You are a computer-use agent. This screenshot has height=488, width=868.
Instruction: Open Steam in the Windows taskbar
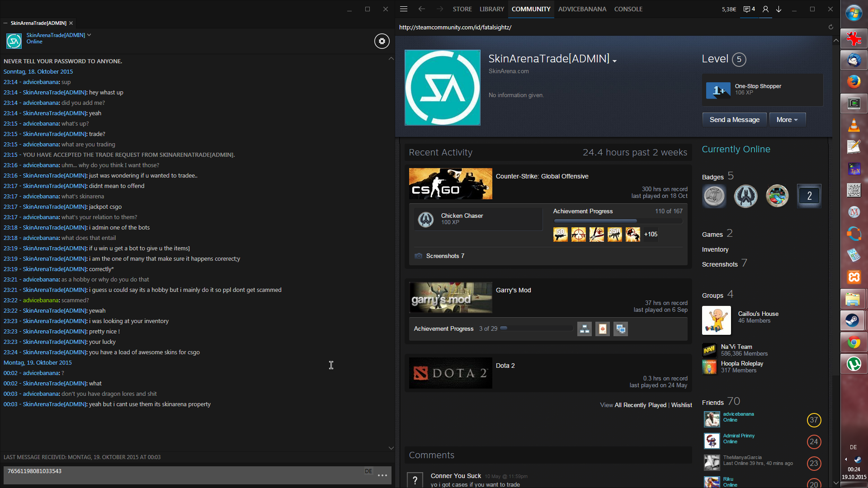point(853,320)
